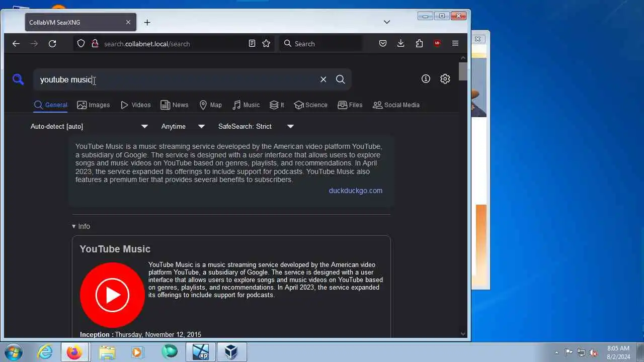Open Windows Explorer folder in taskbar

coord(107,352)
